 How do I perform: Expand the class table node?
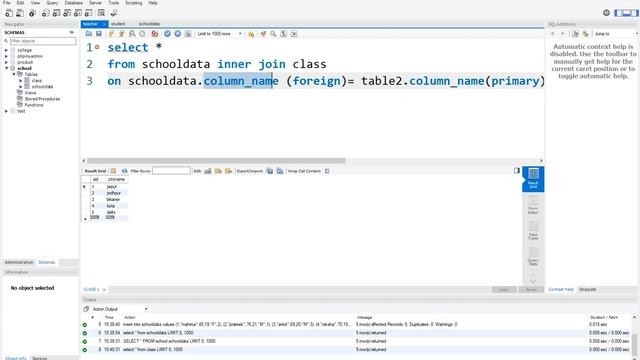[x=21, y=81]
